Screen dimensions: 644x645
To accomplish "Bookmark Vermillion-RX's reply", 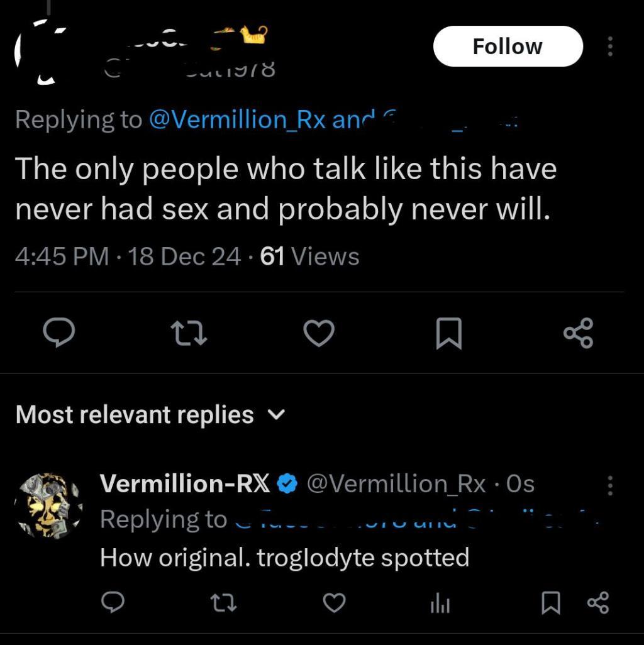I will pyautogui.click(x=550, y=604).
